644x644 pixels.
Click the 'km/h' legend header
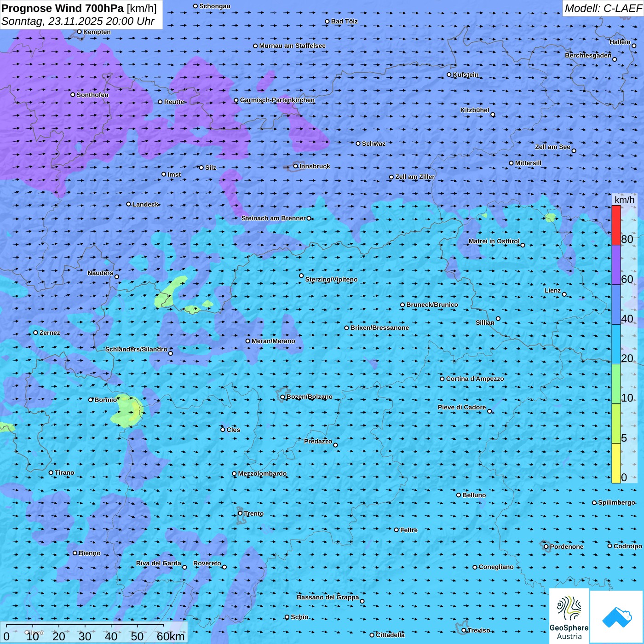tap(625, 200)
